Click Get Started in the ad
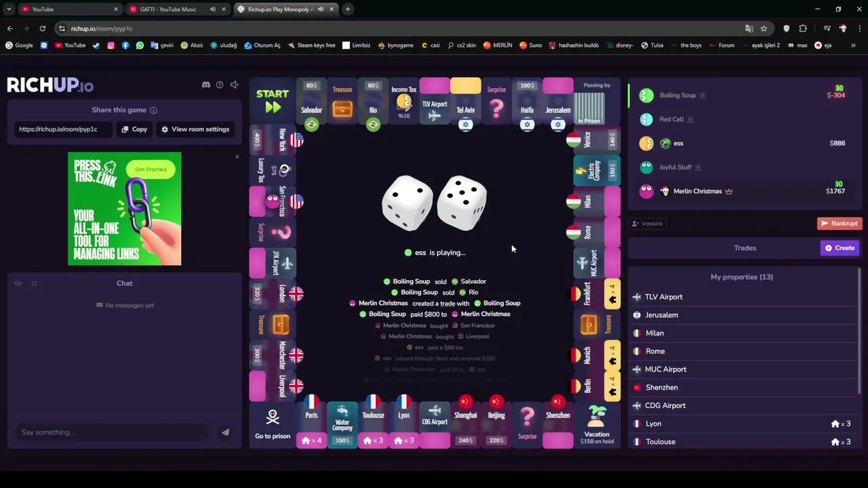This screenshot has height=488, width=868. tap(151, 169)
